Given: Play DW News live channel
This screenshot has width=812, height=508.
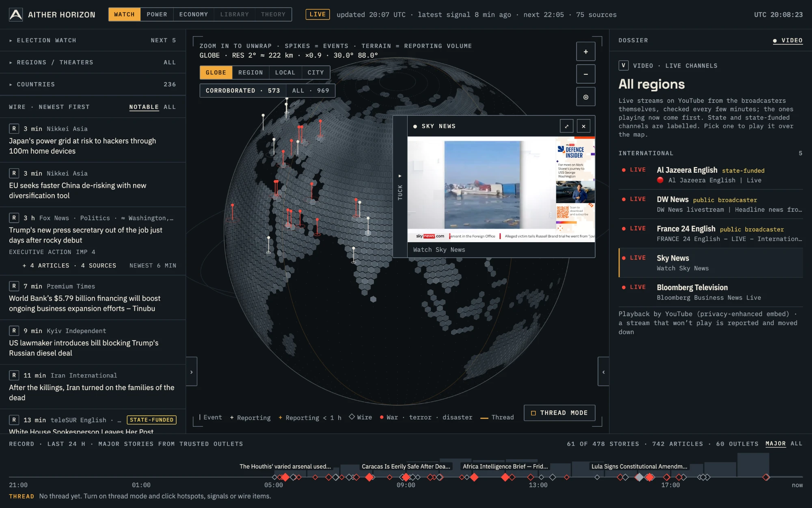Looking at the screenshot, I should tap(710, 204).
